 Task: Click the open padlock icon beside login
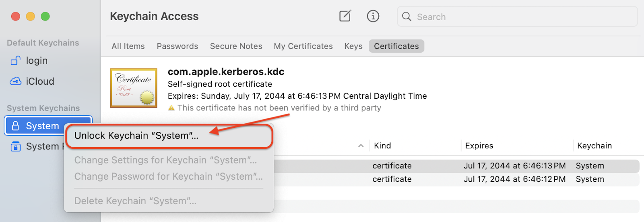tap(15, 60)
